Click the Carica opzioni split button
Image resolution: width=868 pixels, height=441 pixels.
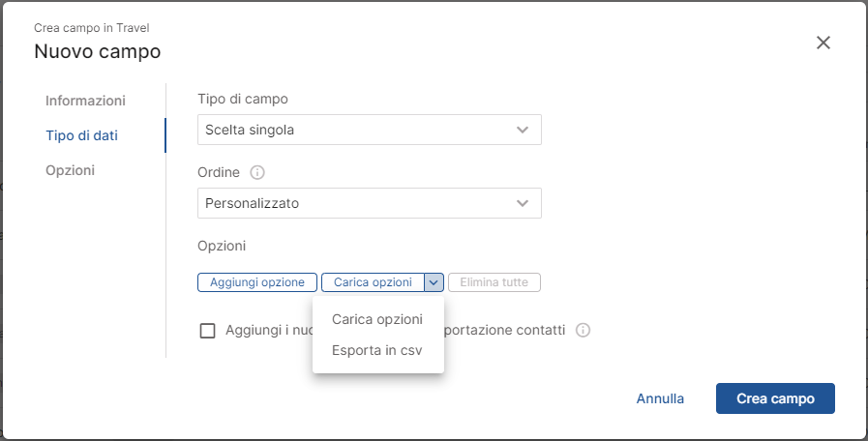pyautogui.click(x=374, y=282)
